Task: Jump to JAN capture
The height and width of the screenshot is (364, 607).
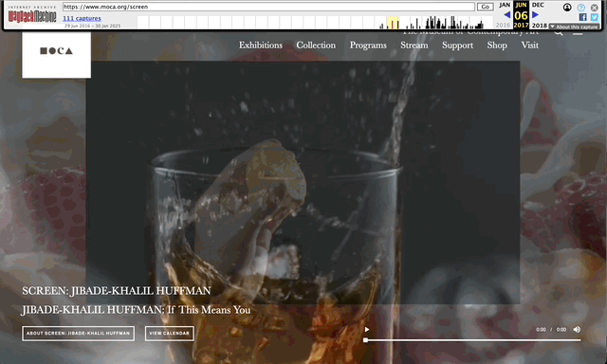Action: click(x=505, y=5)
